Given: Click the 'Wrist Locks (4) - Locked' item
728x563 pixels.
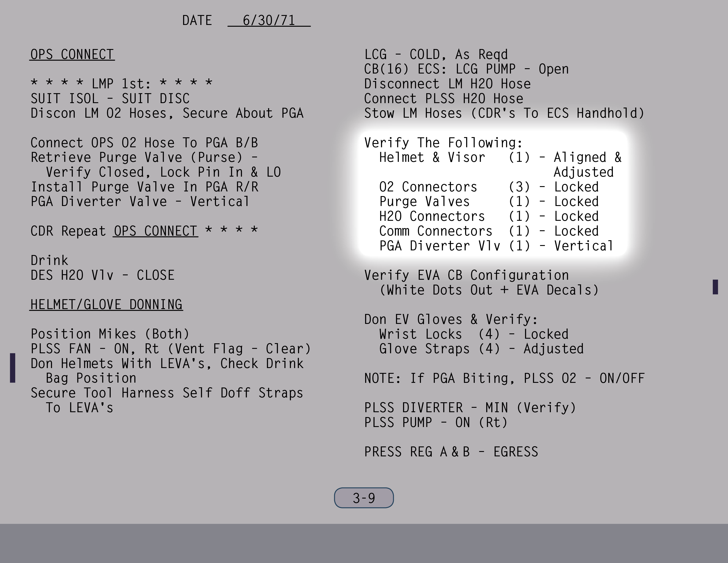Looking at the screenshot, I should tap(473, 334).
